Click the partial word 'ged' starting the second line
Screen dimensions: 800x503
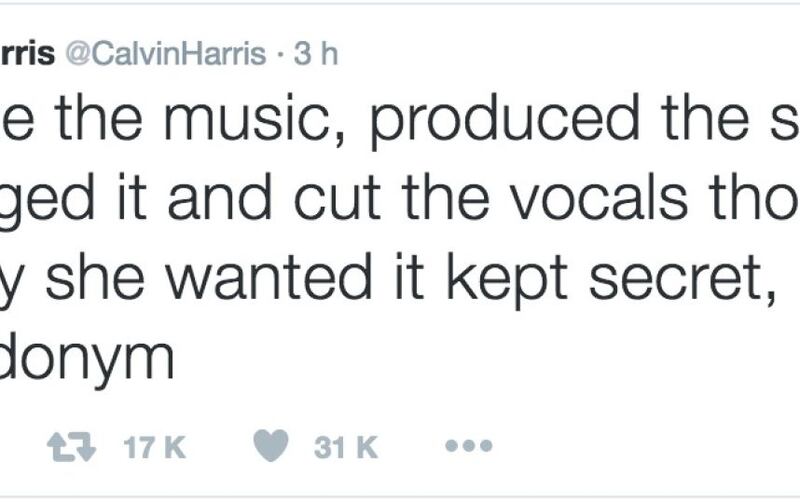click(x=47, y=202)
